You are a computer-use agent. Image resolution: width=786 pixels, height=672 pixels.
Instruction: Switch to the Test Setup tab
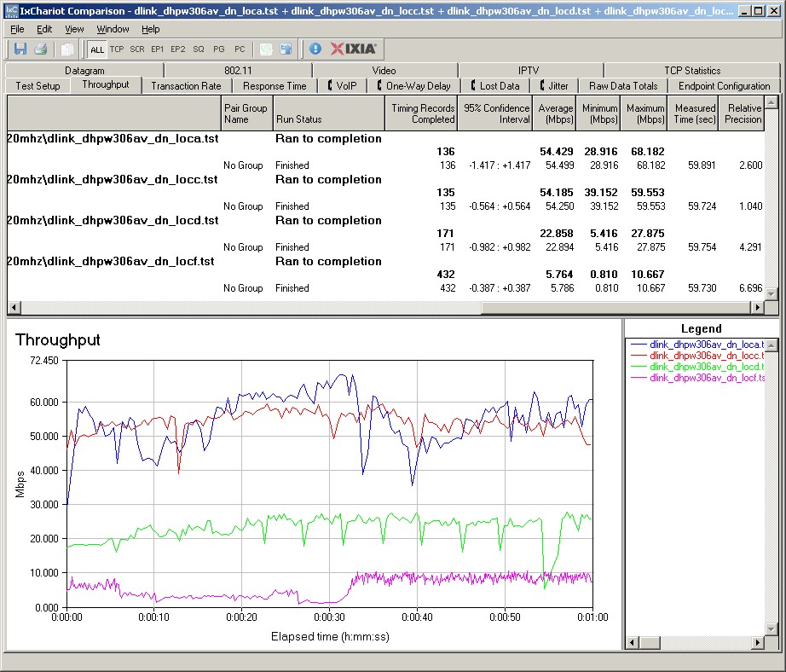pyautogui.click(x=38, y=86)
